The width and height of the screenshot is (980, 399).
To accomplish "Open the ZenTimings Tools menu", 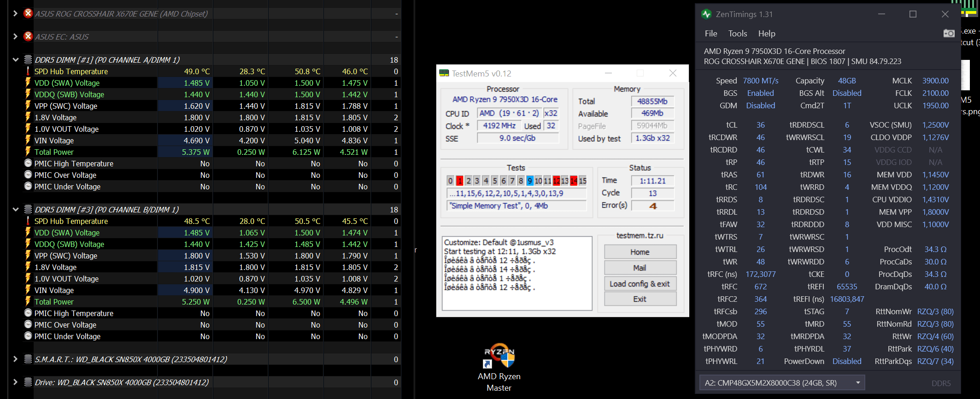I will point(738,34).
